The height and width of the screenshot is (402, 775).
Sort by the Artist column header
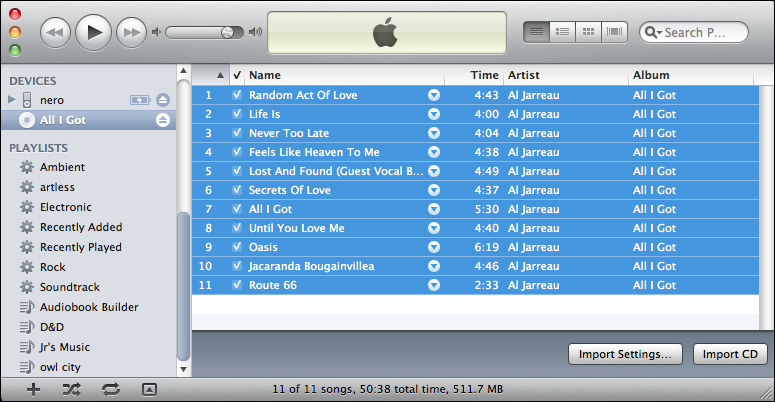click(x=566, y=75)
